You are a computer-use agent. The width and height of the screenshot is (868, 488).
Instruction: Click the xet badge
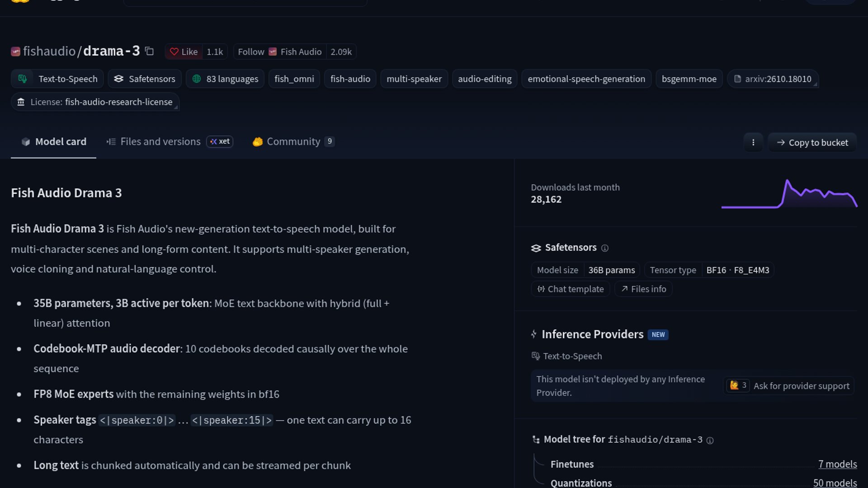click(x=220, y=142)
